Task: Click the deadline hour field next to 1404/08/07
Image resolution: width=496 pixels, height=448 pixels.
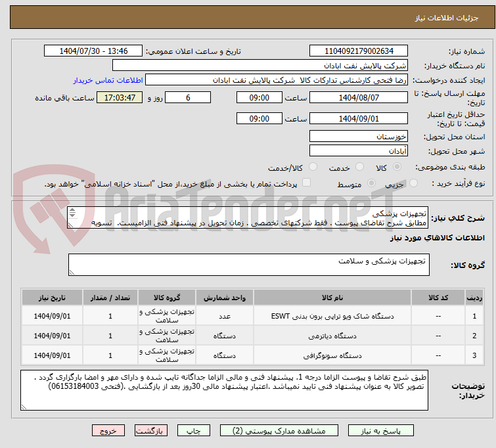Action: (259, 97)
